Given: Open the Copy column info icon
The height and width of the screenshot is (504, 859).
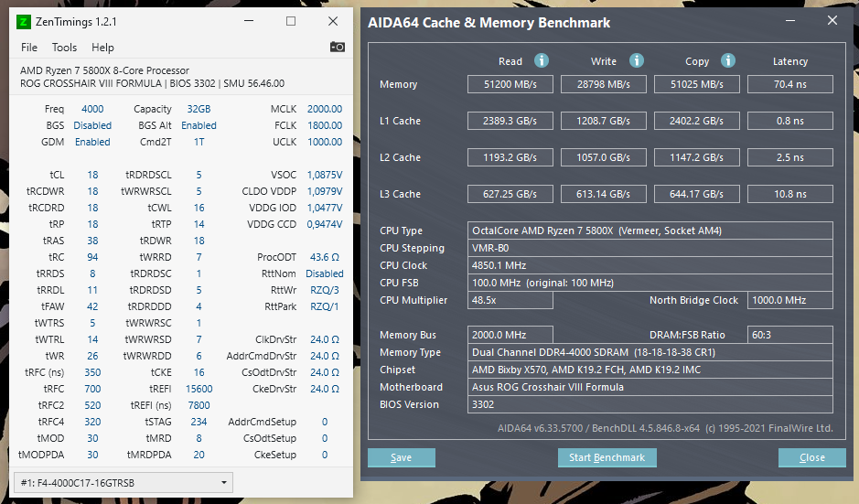Looking at the screenshot, I should tap(727, 60).
